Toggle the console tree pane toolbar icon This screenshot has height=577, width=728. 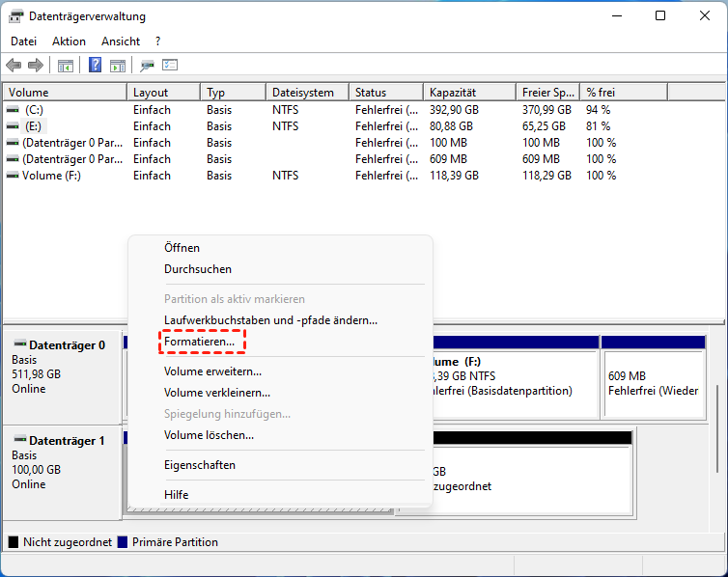pos(66,66)
